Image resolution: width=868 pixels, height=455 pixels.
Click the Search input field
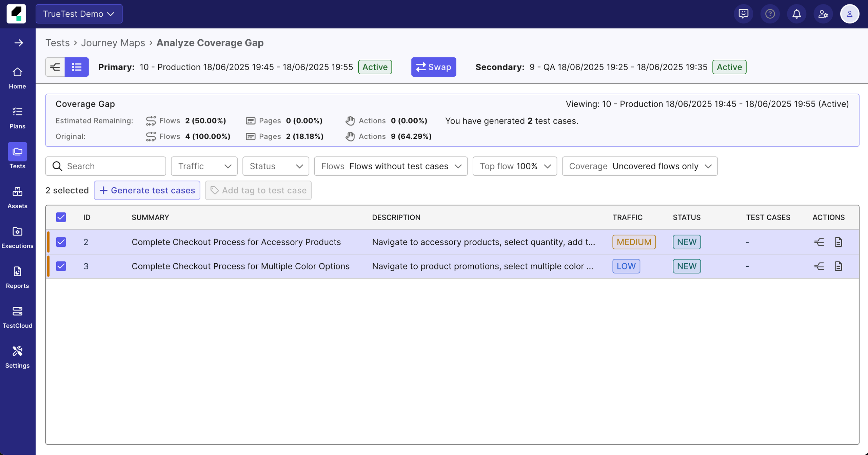point(106,166)
